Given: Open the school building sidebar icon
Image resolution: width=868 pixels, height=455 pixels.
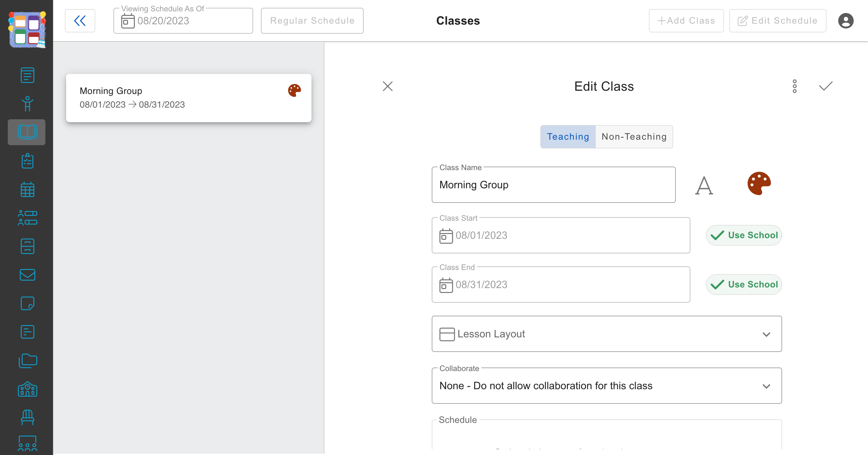Looking at the screenshot, I should (x=27, y=389).
